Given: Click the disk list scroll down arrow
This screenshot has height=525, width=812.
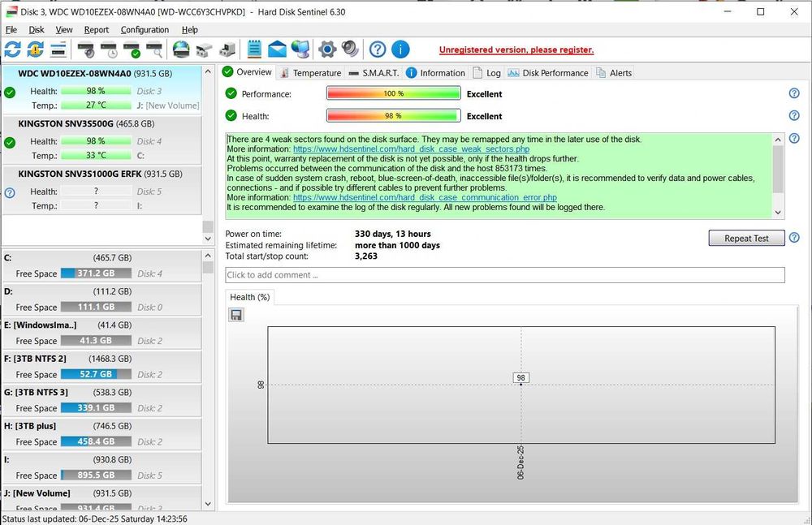Looking at the screenshot, I should coord(208,239).
